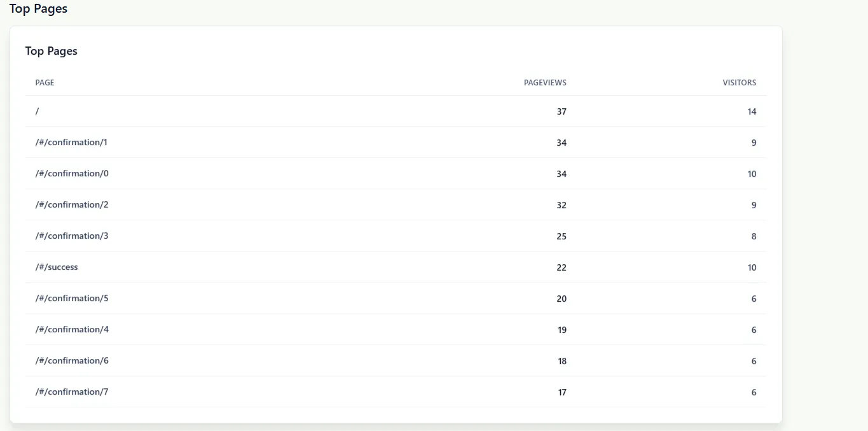This screenshot has height=431, width=868.
Task: Open the "/#/confirmation/0" page entry
Action: tap(71, 173)
